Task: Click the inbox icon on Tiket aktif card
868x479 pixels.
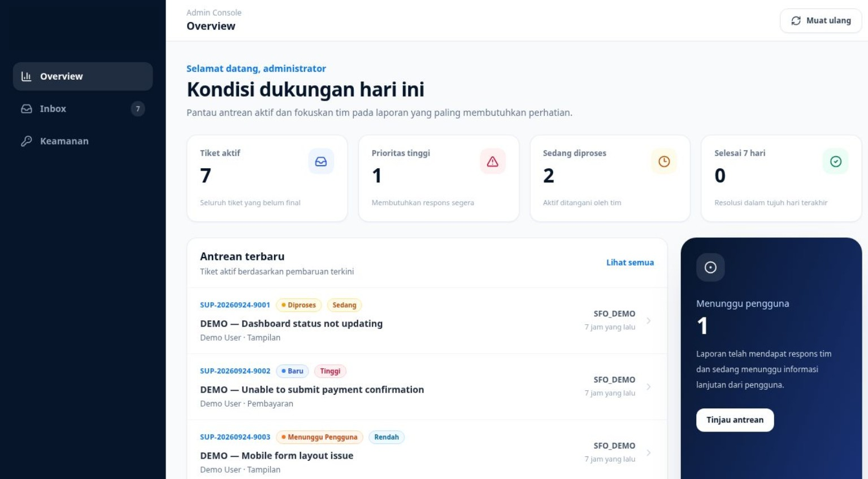Action: [321, 162]
